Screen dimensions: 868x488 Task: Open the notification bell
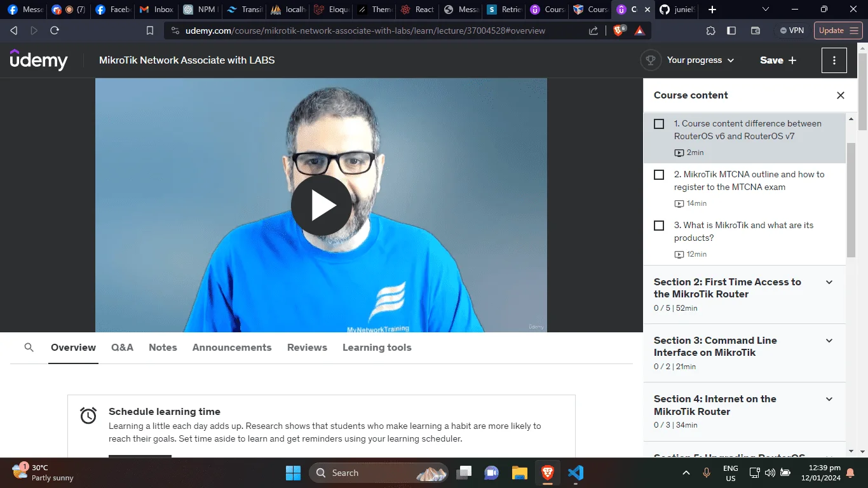pos(850,473)
